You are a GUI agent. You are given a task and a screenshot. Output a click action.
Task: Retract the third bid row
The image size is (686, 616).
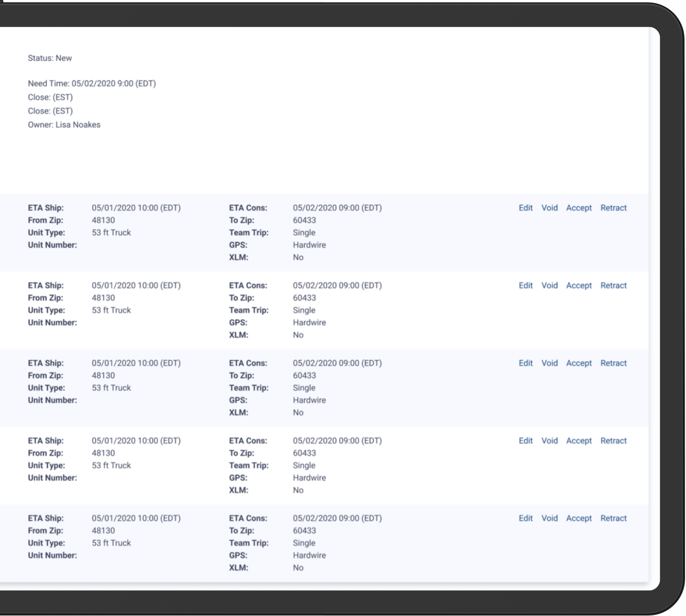pyautogui.click(x=613, y=363)
